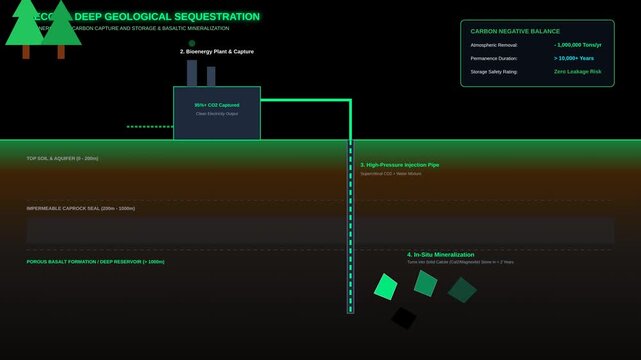Viewport: 641px width, 360px height.
Task: Click the vertical dashed injection pipe
Action: 350,227
